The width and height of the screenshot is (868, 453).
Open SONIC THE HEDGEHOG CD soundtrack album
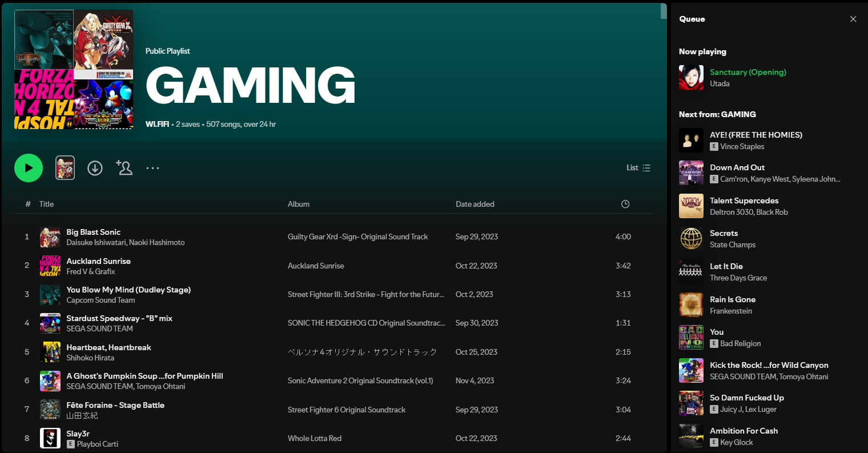click(366, 323)
